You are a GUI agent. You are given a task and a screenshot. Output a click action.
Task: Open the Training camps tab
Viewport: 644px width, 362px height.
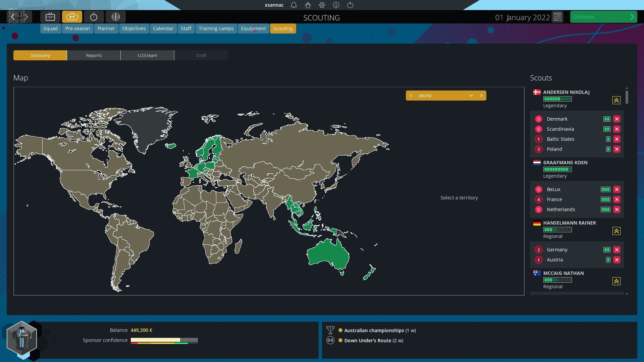[216, 28]
